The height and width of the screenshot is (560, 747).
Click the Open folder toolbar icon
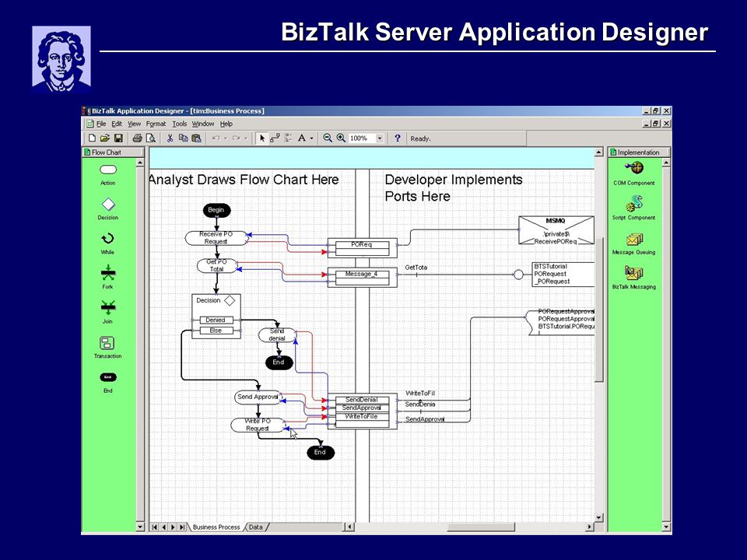point(105,138)
